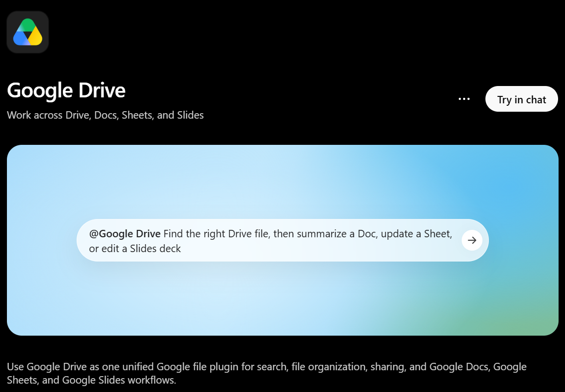Click the example prompt input box
Screen dimensions: 565x392
tap(283, 240)
